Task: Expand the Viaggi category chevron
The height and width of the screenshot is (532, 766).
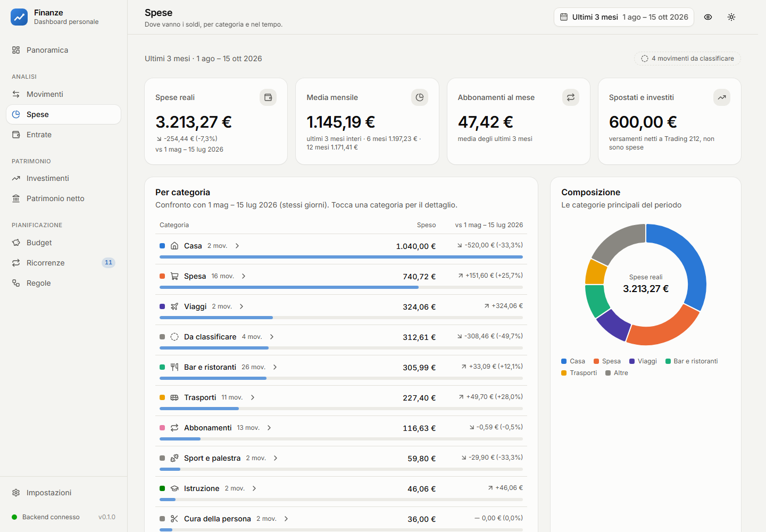Action: coord(242,306)
